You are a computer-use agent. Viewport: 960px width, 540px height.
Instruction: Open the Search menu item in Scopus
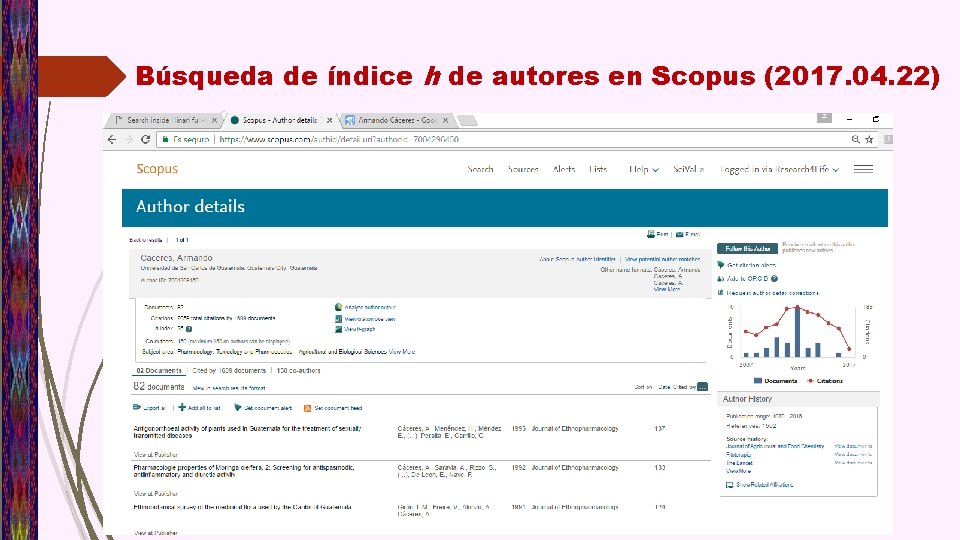pos(480,169)
